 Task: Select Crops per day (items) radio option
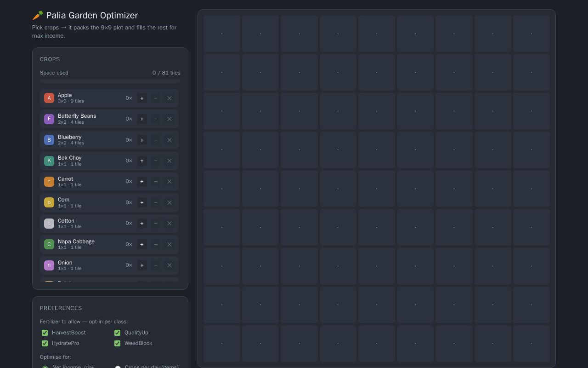[x=118, y=368]
